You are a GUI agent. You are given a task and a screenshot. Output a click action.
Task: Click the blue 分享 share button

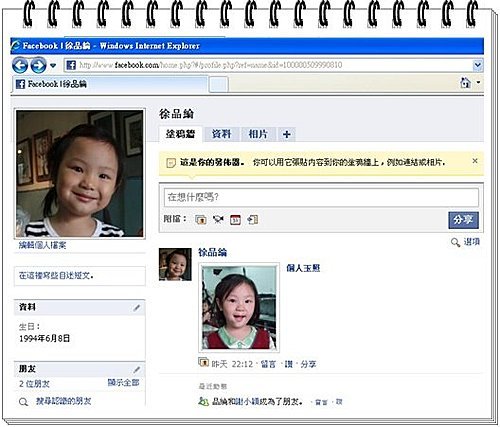[463, 220]
